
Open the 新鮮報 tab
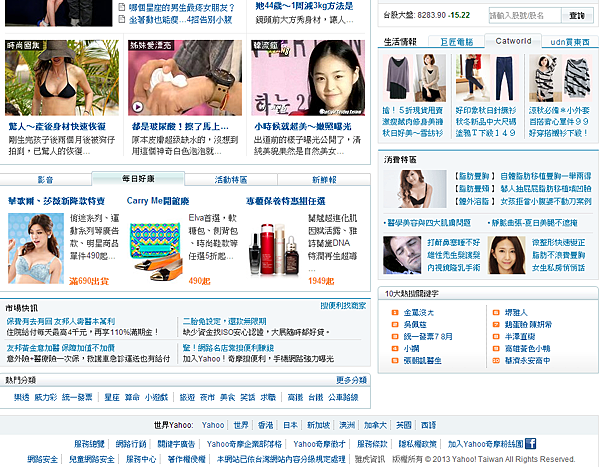(324, 179)
